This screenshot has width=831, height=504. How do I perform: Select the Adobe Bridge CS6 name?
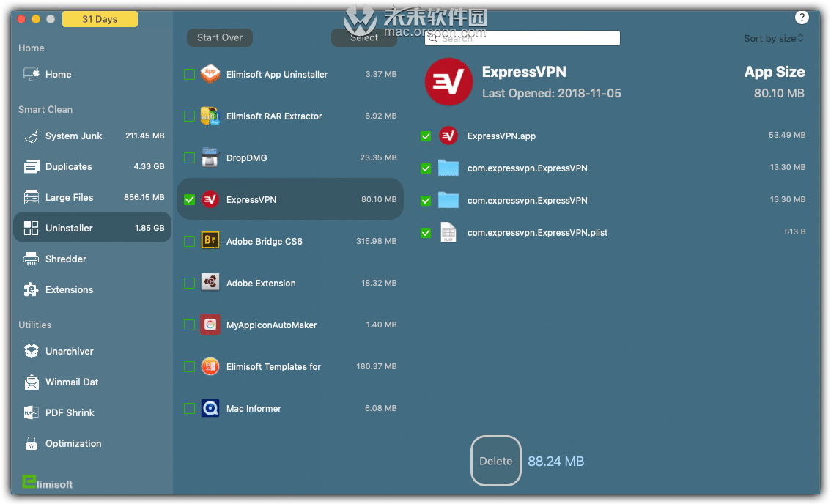(265, 242)
